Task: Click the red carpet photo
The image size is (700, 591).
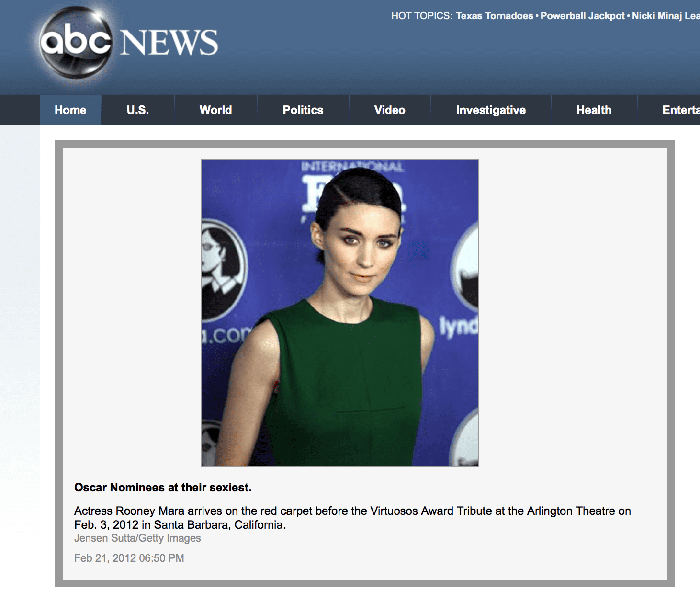Action: (x=339, y=313)
